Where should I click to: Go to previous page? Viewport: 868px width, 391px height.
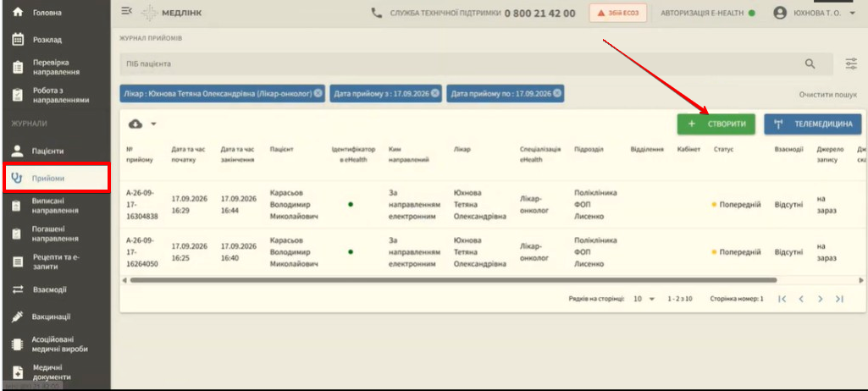tap(800, 299)
